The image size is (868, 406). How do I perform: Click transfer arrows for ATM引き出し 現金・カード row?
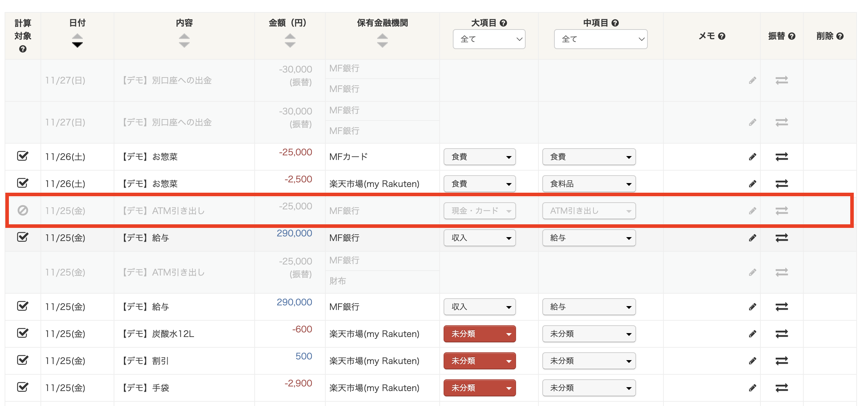pyautogui.click(x=782, y=211)
